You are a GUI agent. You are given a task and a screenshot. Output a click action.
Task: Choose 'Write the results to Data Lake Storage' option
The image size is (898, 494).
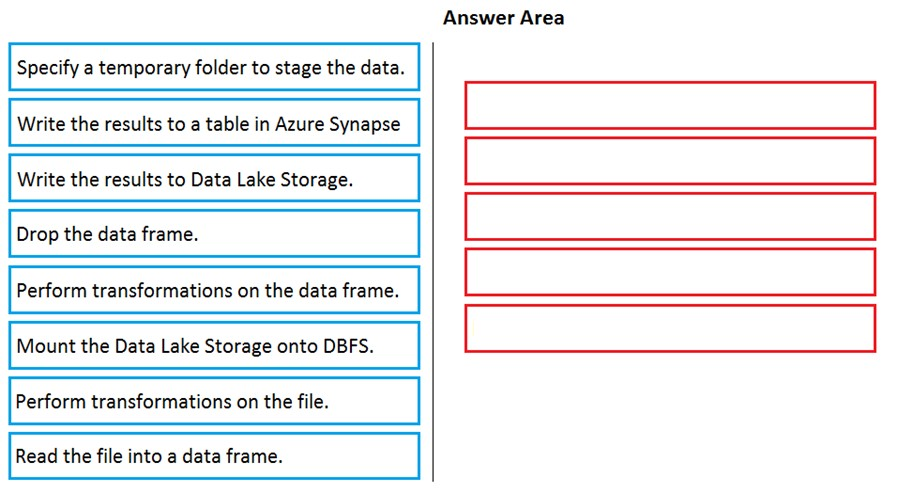pos(214,178)
